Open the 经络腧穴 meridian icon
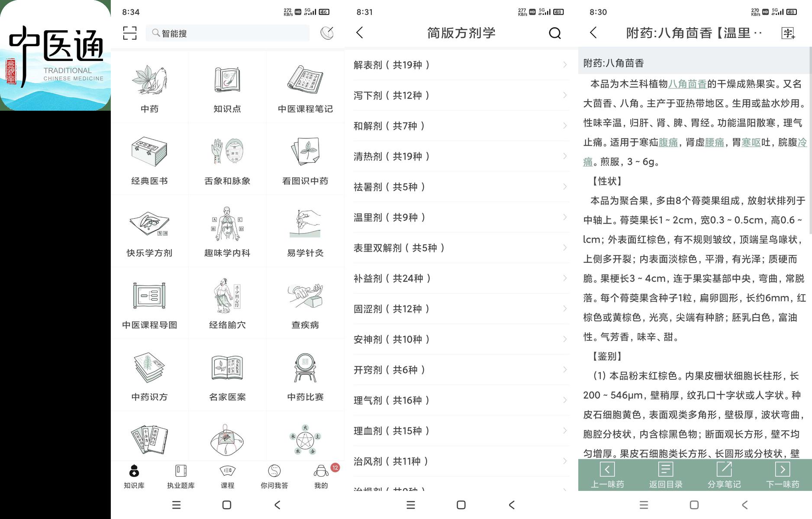Viewport: 812px width, 519px height. [x=227, y=296]
